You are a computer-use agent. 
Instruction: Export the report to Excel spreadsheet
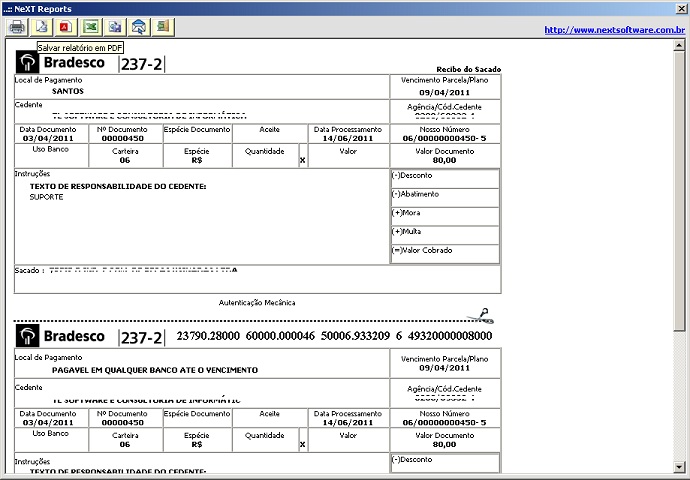tap(90, 27)
